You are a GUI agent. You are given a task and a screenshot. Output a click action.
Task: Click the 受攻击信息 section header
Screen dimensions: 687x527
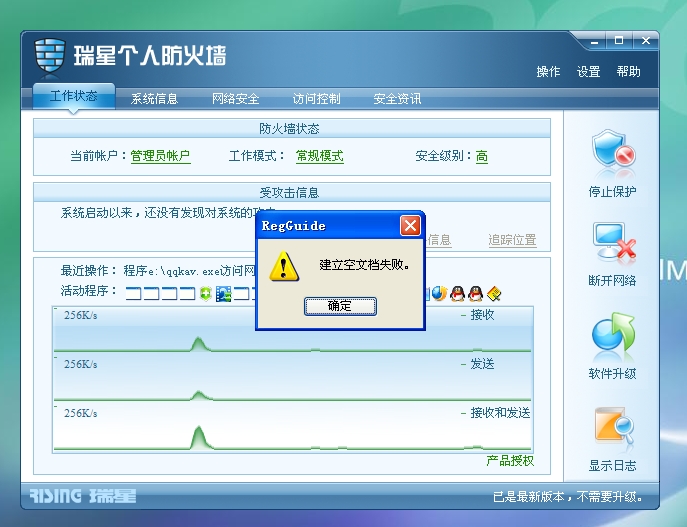pos(292,192)
